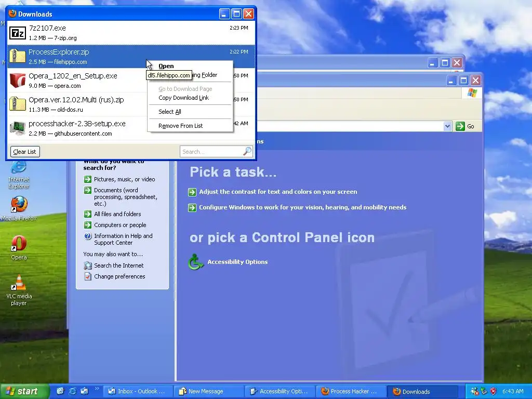Open Adjust the contrast for text and colors task
Image resolution: width=532 pixels, height=399 pixels.
[x=278, y=192]
